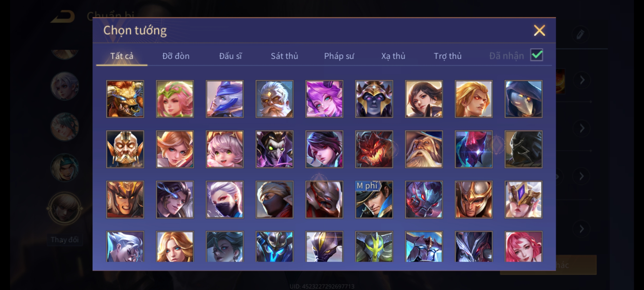
Task: Switch to the 'Trợ thủ' tab
Action: pyautogui.click(x=448, y=56)
